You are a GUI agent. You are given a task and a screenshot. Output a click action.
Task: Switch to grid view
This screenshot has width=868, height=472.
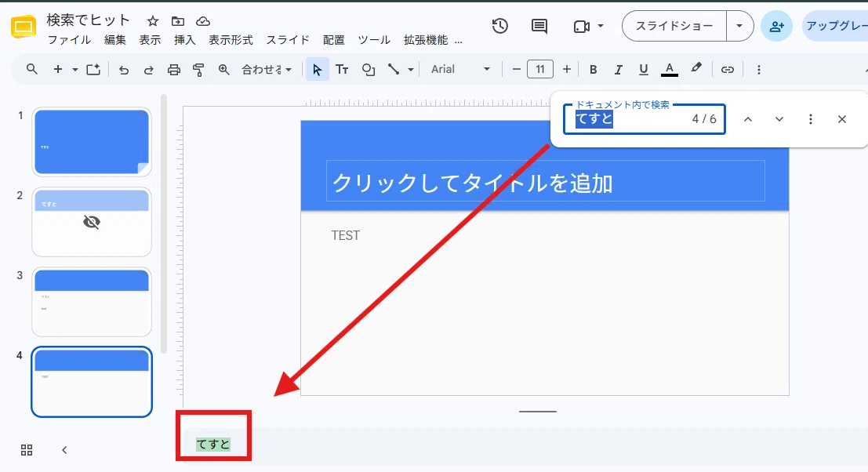point(27,450)
